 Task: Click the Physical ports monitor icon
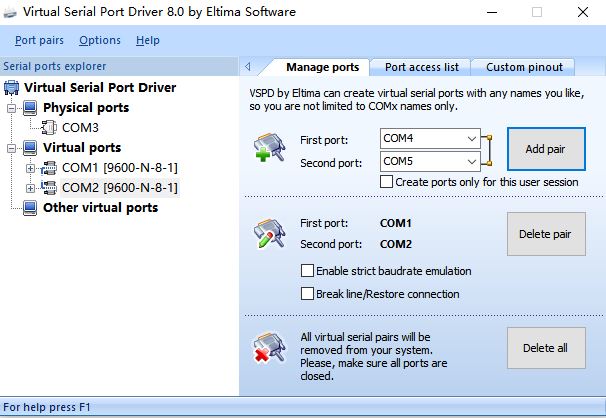coord(31,108)
